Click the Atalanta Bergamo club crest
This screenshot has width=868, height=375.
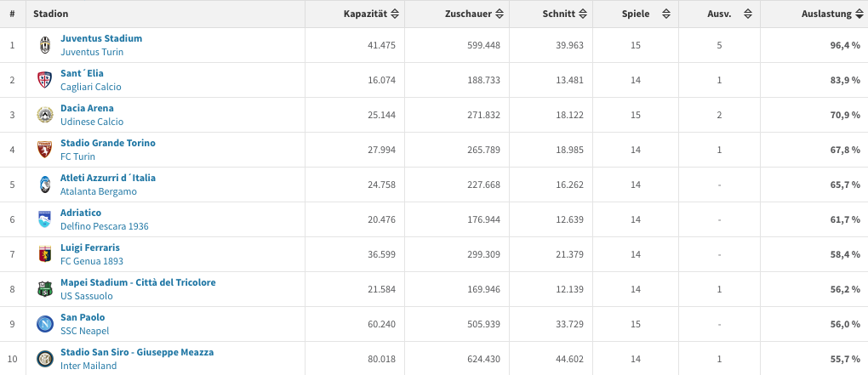tap(44, 185)
